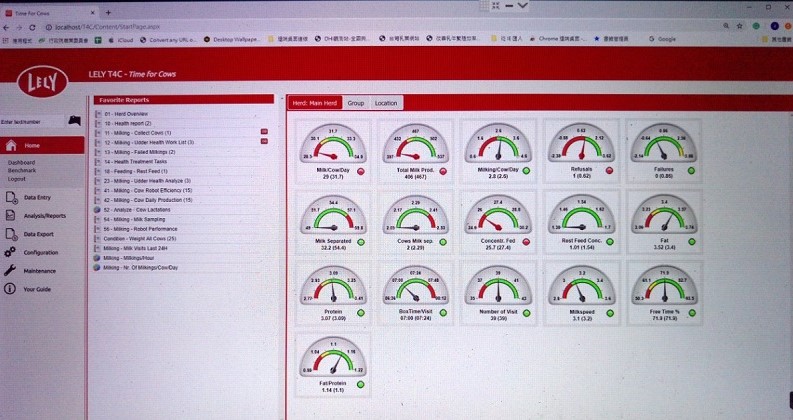This screenshot has width=793, height=420.
Task: Open 41 - Milking - Cow Robot Efficiency (15)
Action: pos(148,190)
